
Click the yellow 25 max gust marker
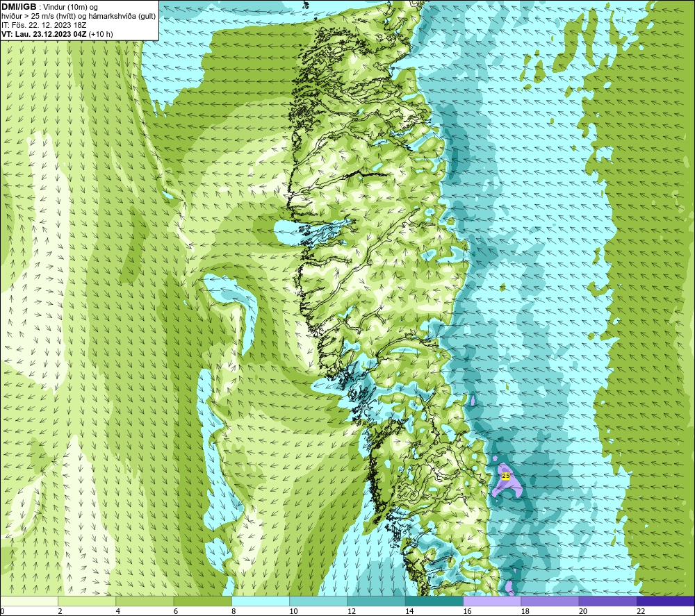pos(506,476)
